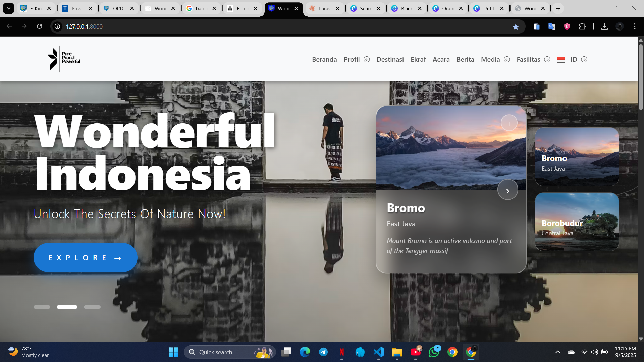The image size is (644, 362).
Task: Select the first slider indicator dash
Action: (42, 307)
